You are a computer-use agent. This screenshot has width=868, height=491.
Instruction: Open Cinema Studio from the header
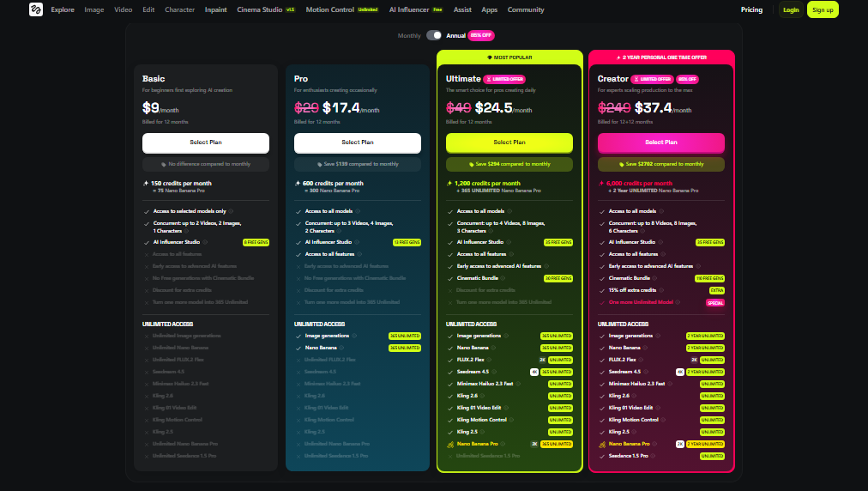click(x=266, y=9)
